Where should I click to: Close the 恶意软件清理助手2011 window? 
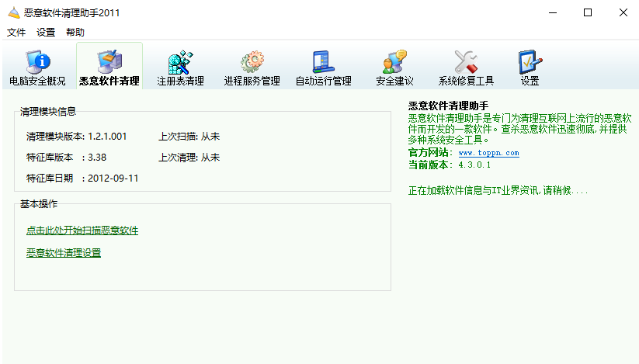tap(623, 12)
